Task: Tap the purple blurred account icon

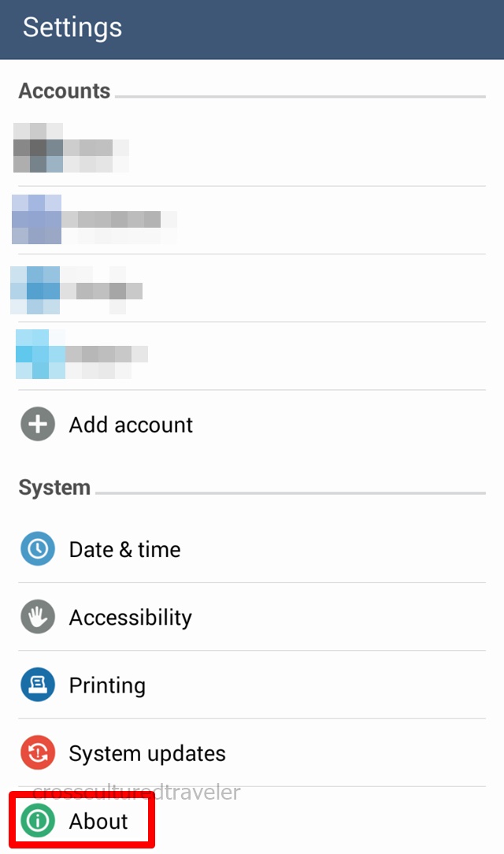Action: (37, 219)
